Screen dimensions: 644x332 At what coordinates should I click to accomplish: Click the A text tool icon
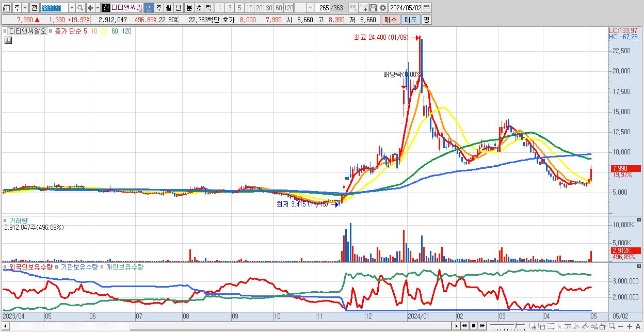point(638,326)
